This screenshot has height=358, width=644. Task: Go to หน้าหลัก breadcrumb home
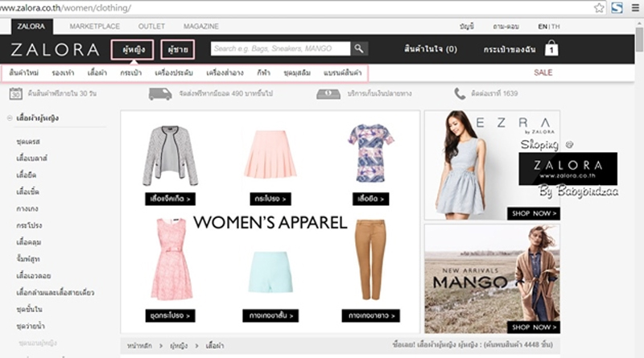(139, 346)
